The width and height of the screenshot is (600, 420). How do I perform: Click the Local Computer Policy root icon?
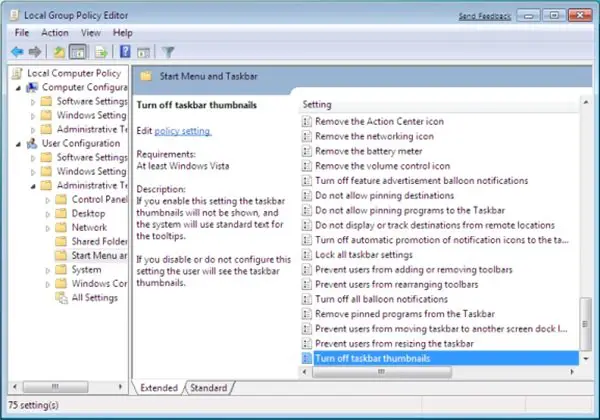(x=18, y=73)
